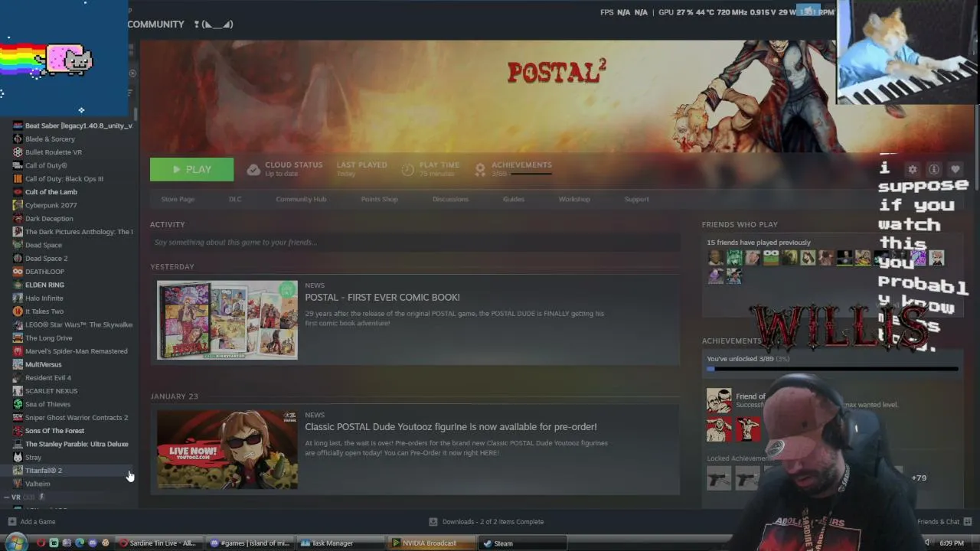Image resolution: width=980 pixels, height=551 pixels.
Task: Click the Friend of achievement icon
Action: point(719,401)
